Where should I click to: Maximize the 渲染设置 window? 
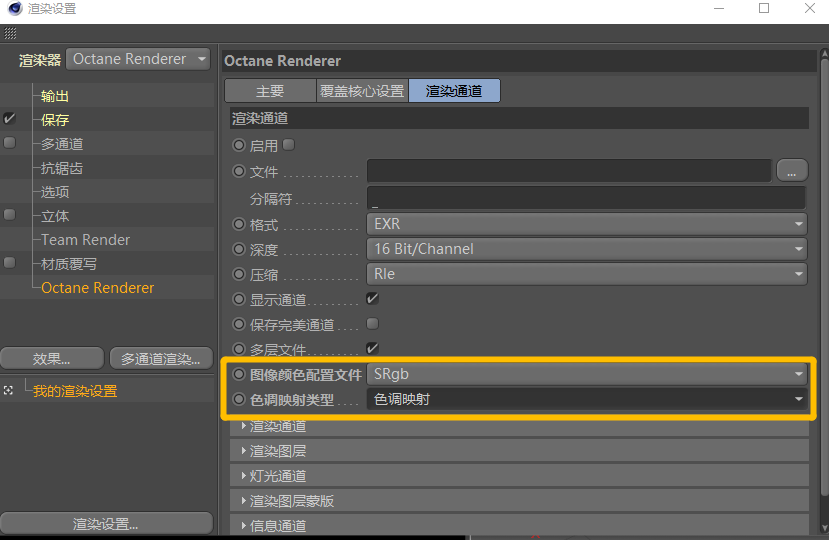[764, 8]
